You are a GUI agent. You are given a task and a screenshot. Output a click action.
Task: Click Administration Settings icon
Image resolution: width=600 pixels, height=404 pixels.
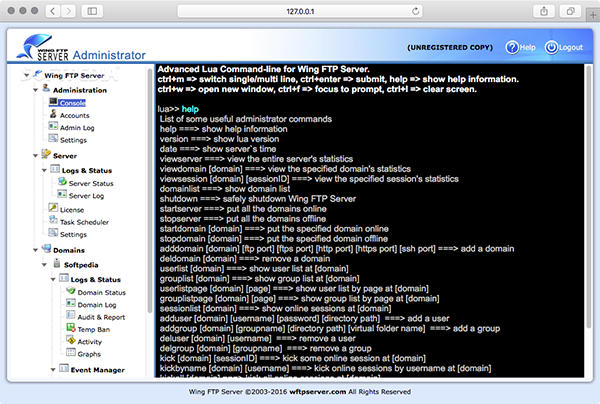point(53,138)
